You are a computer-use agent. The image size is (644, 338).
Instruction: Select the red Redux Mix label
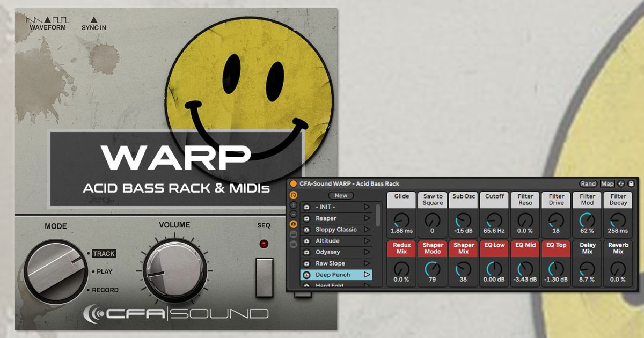402,248
